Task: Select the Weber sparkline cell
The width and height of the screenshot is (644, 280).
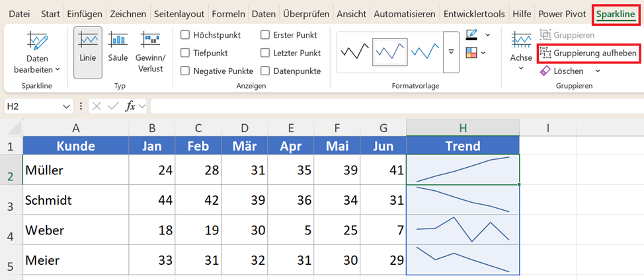Action: [x=463, y=230]
